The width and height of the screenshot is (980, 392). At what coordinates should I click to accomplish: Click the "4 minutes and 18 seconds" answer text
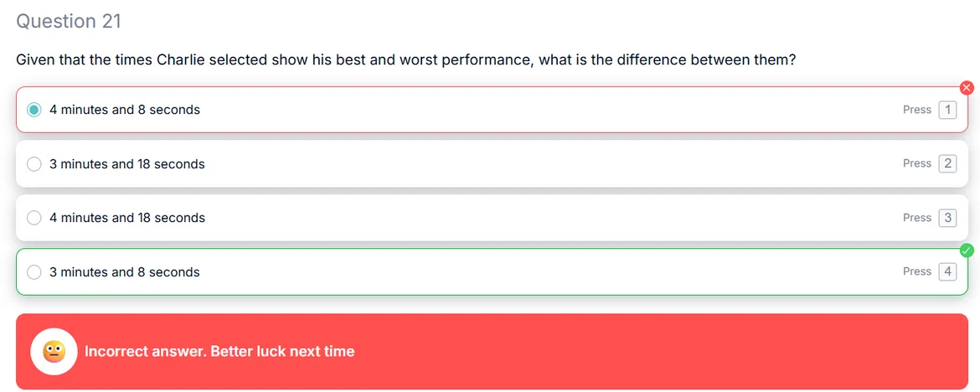point(127,218)
